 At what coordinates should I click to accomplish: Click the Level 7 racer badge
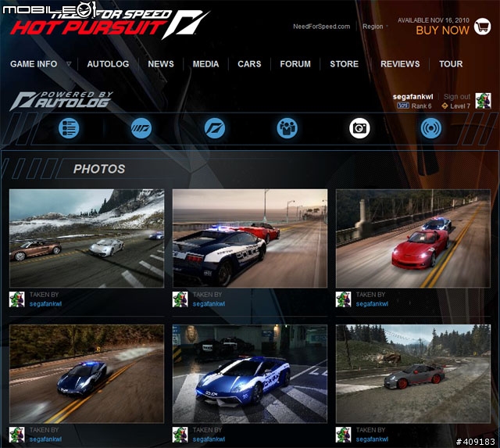[x=445, y=106]
